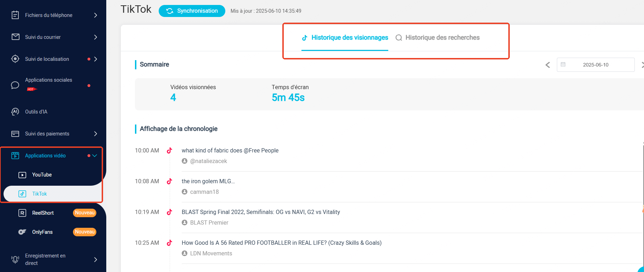The width and height of the screenshot is (644, 272).
Task: Click the 10:00 AM timestamp
Action: (x=147, y=150)
